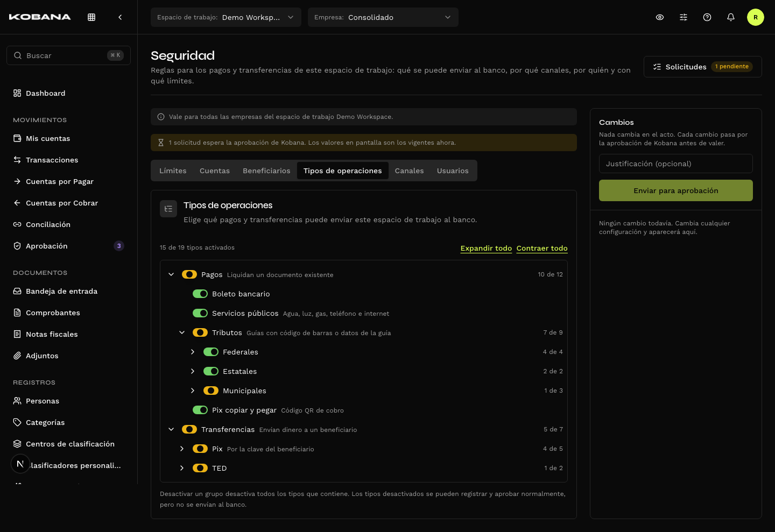Switch to the Limites tab
The image size is (775, 532).
[173, 171]
